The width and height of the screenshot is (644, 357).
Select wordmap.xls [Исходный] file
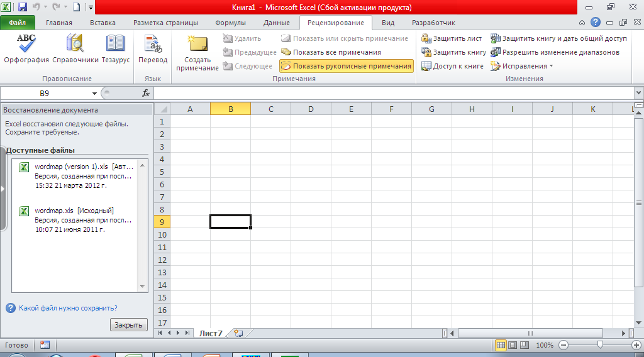point(76,220)
